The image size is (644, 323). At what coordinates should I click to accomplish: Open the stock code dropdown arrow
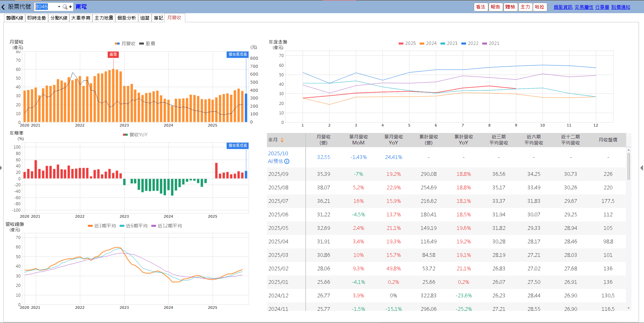[59, 7]
